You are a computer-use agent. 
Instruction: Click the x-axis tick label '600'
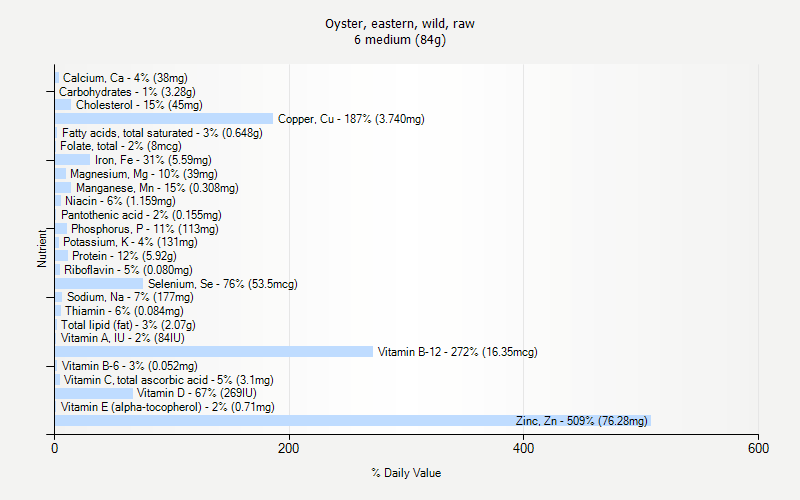point(758,448)
